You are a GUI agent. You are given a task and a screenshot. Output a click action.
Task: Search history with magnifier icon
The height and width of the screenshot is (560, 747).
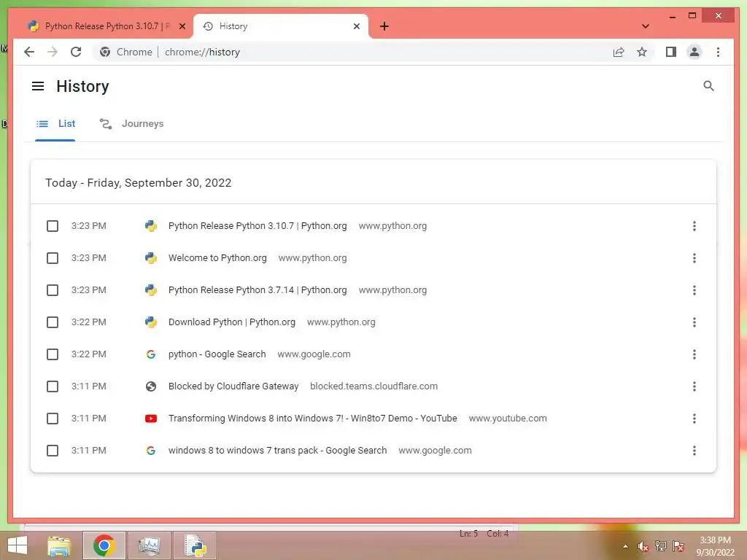(708, 86)
